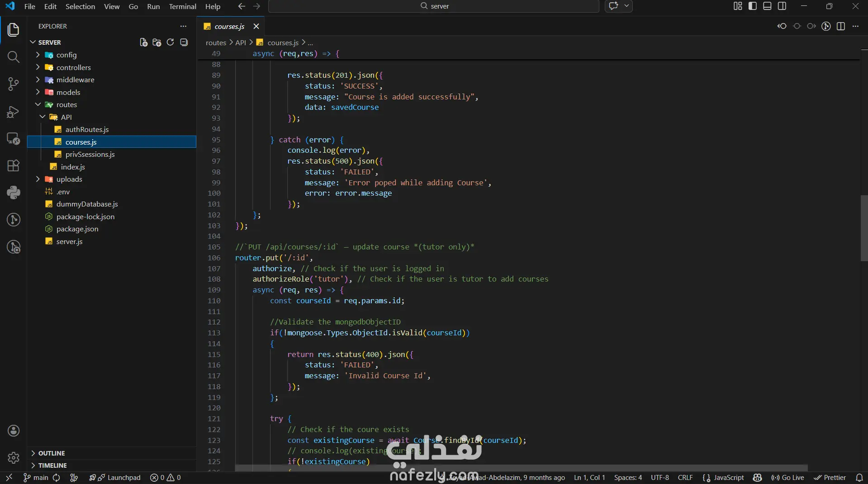The width and height of the screenshot is (868, 484).
Task: Open GitLens file annotations menu in editor toolbar
Action: pos(826,26)
